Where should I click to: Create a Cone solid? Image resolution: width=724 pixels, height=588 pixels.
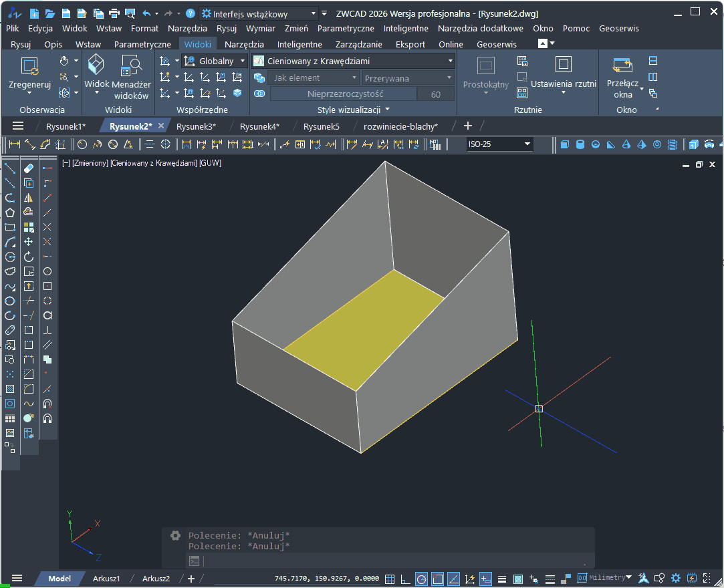pos(626,144)
